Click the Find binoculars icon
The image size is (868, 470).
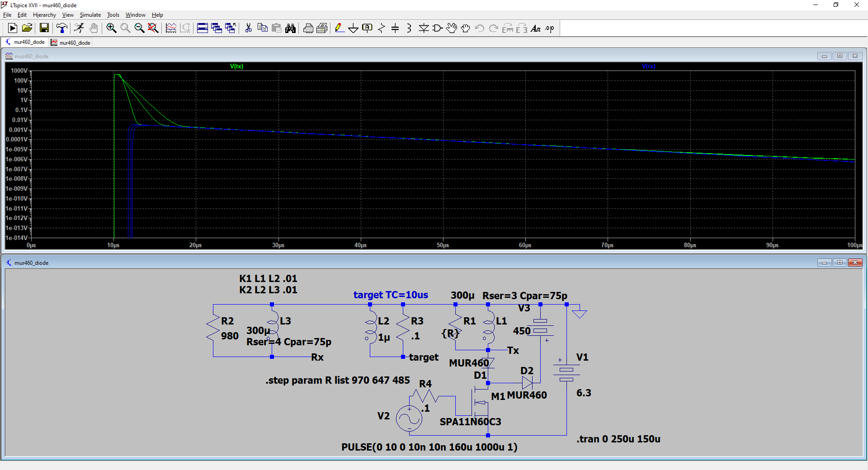pyautogui.click(x=290, y=28)
